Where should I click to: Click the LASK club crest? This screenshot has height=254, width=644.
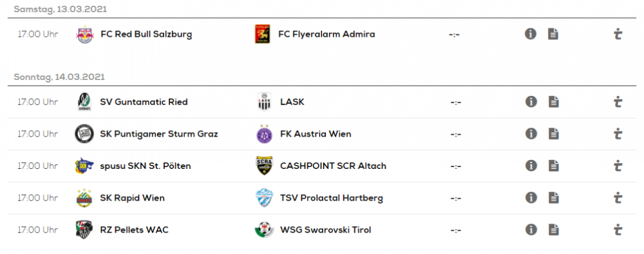click(263, 101)
